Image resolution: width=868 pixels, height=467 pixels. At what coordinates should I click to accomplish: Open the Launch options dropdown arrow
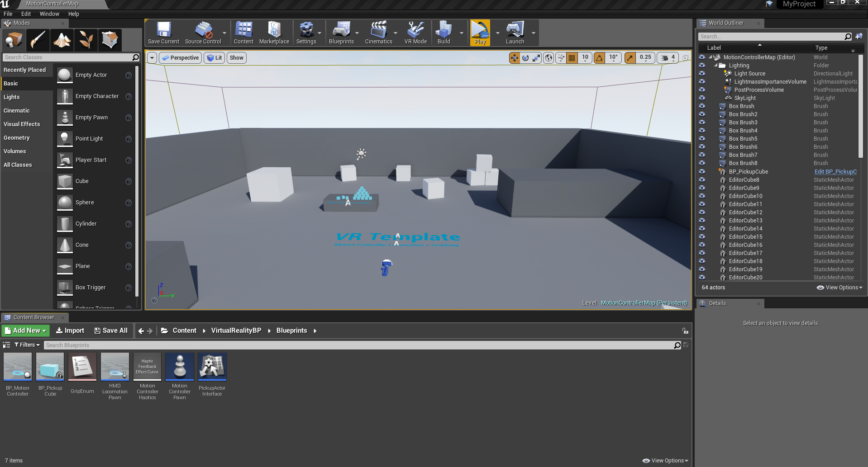(x=534, y=33)
